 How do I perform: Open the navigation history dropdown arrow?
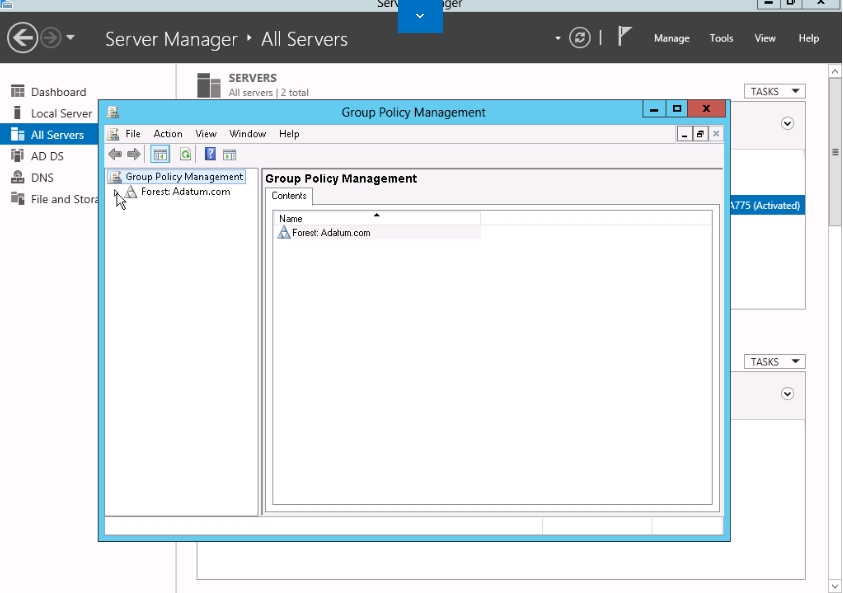tap(70, 38)
